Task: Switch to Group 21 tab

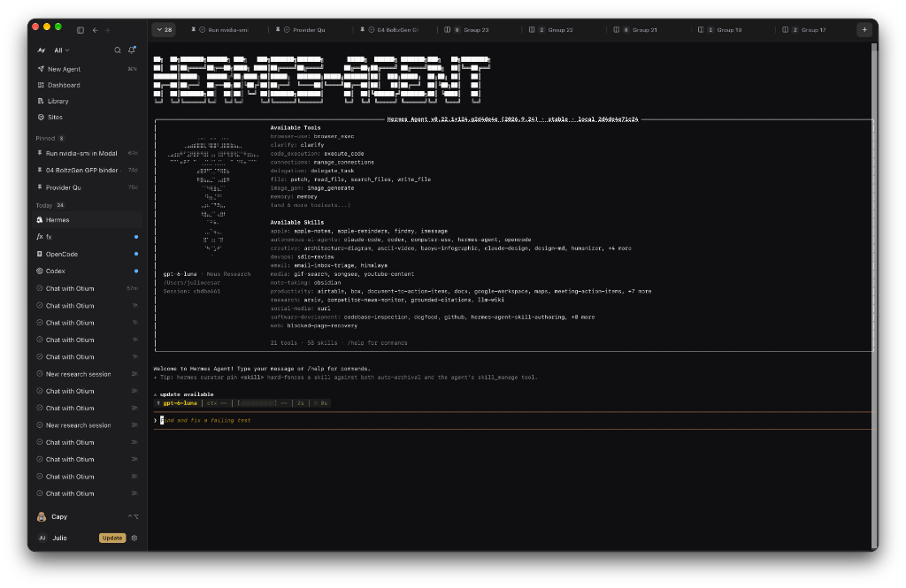Action: click(640, 30)
